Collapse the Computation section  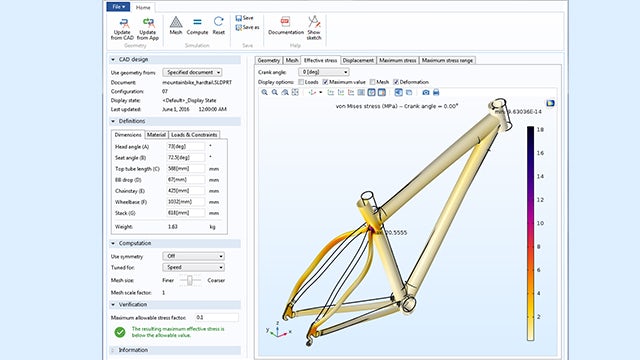click(x=113, y=243)
